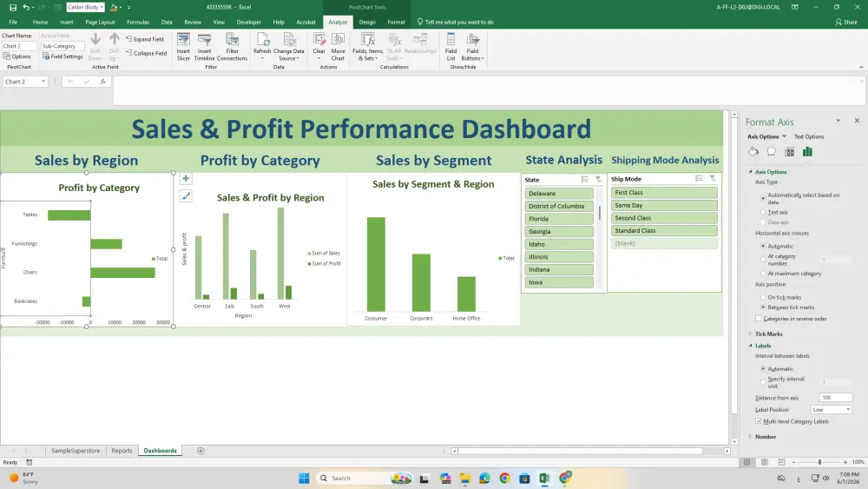Open Effects pentagon icon in Format Axis
868x489 pixels.
pyautogui.click(x=771, y=152)
